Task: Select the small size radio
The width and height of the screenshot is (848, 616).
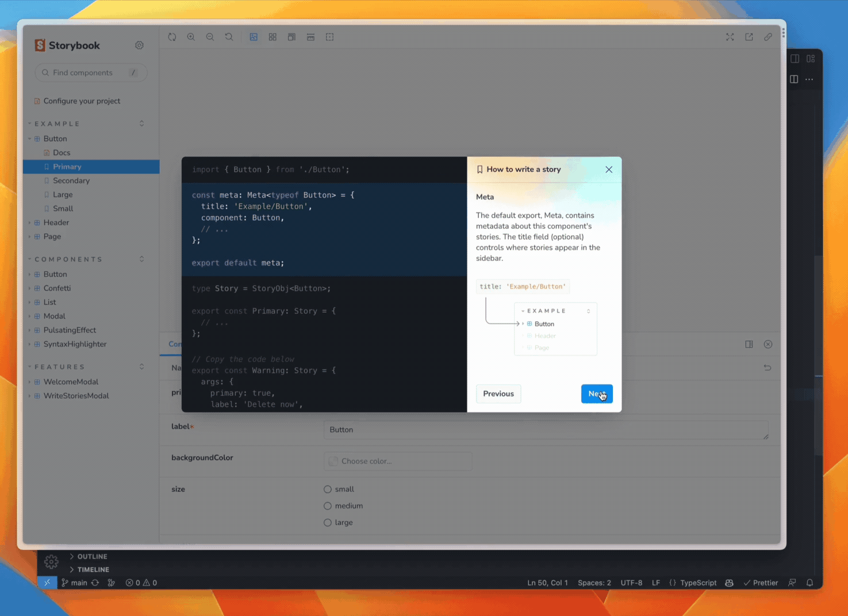Action: 327,489
